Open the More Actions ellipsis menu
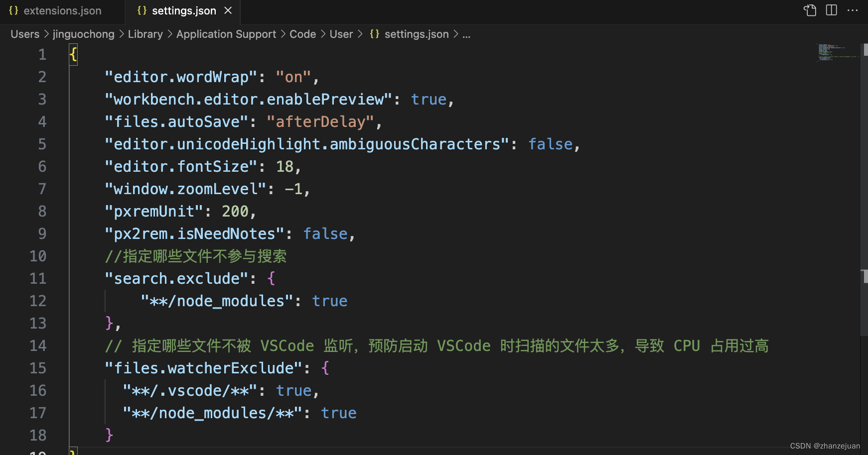868x455 pixels. [854, 10]
